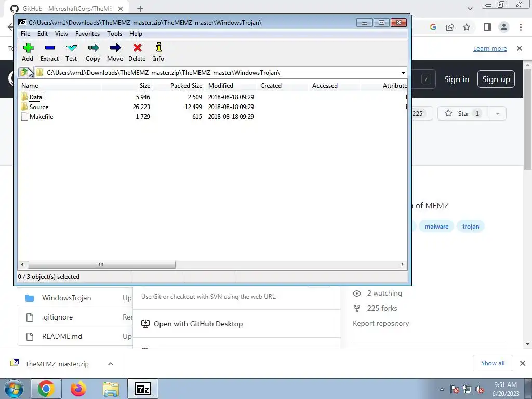Open the WindowsTrojan folder on GitHub
Image resolution: width=532 pixels, height=399 pixels.
(66, 298)
